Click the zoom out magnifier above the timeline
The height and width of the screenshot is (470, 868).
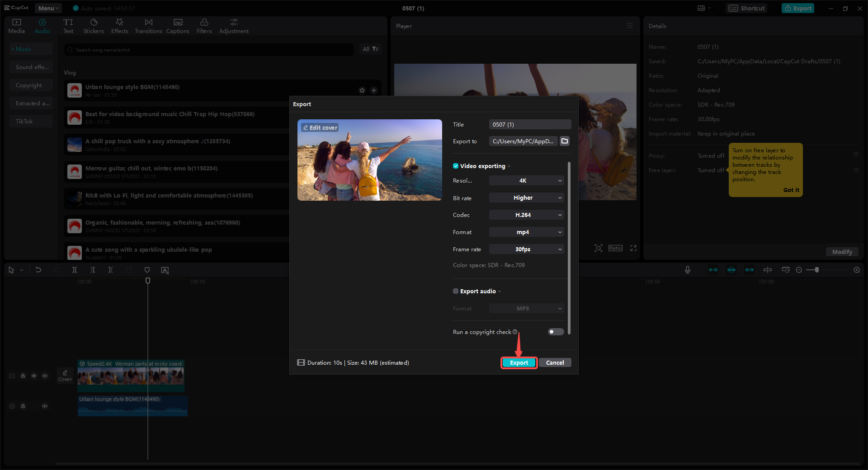(799, 270)
